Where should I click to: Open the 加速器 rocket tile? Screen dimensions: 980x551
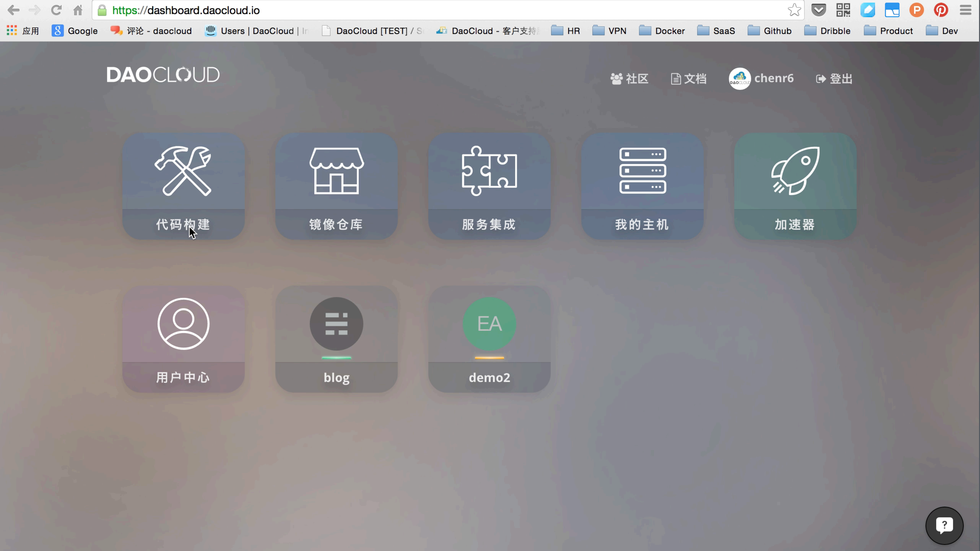(x=795, y=186)
